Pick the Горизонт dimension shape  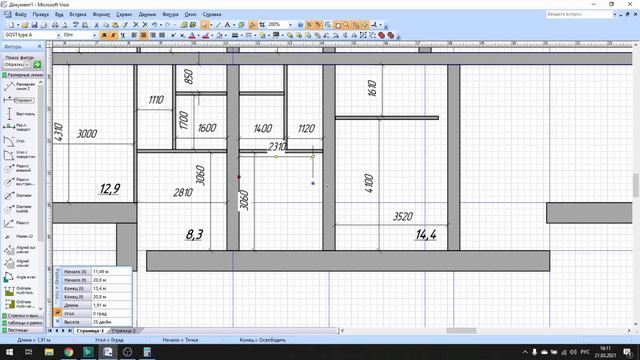(x=20, y=100)
